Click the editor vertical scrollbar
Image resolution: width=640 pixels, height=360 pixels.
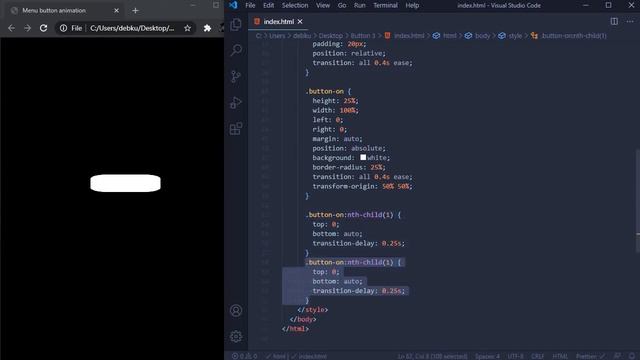point(637,201)
